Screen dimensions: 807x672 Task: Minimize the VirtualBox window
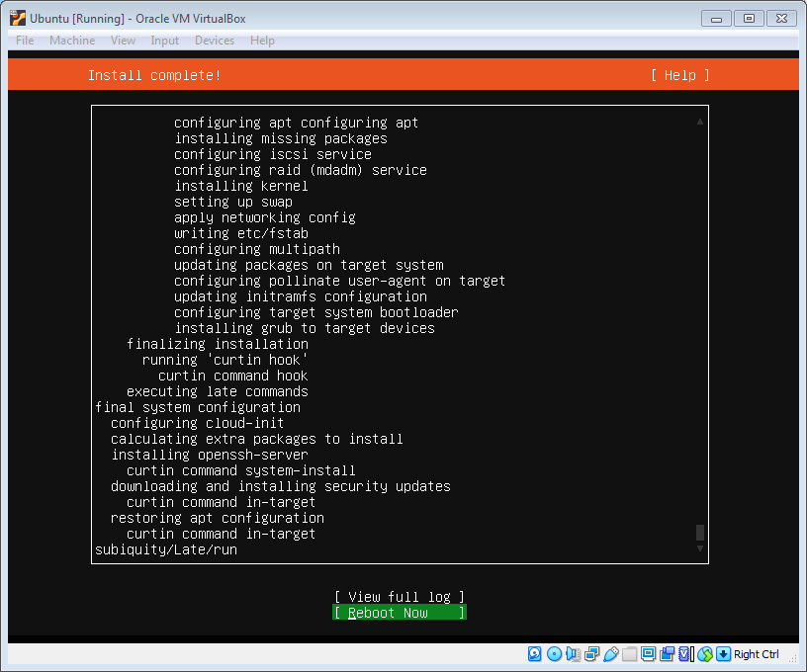716,19
